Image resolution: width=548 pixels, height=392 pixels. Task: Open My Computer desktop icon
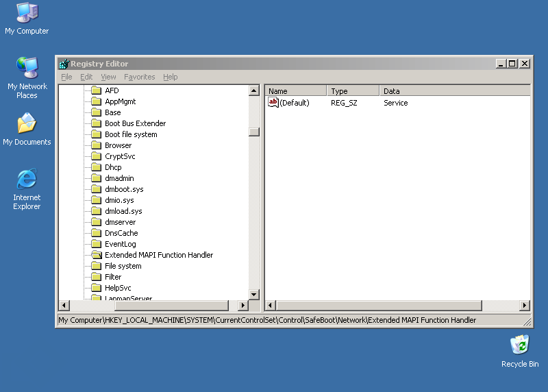27,19
